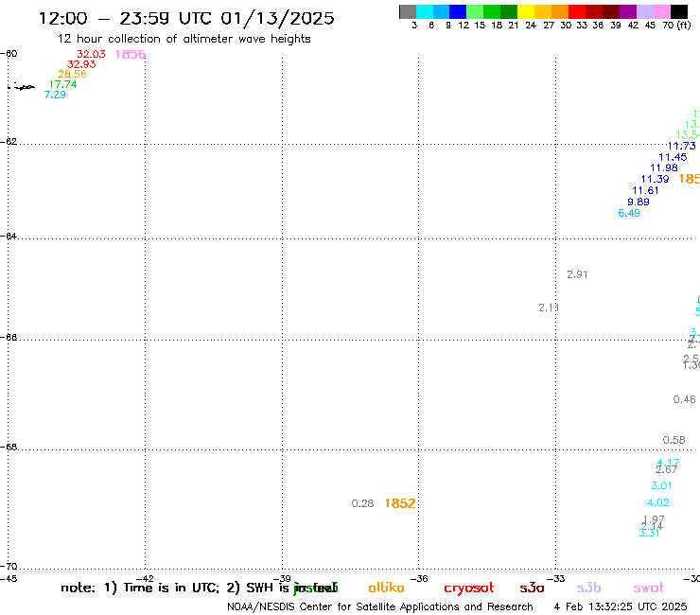
Task: Click the orange 'altika' satellite legend label
Action: coord(386,588)
